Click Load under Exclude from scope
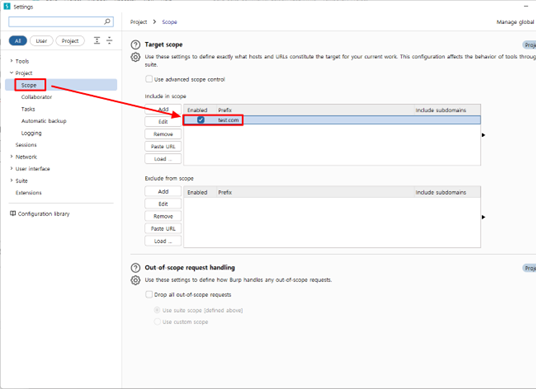This screenshot has width=536, height=389. click(x=163, y=241)
